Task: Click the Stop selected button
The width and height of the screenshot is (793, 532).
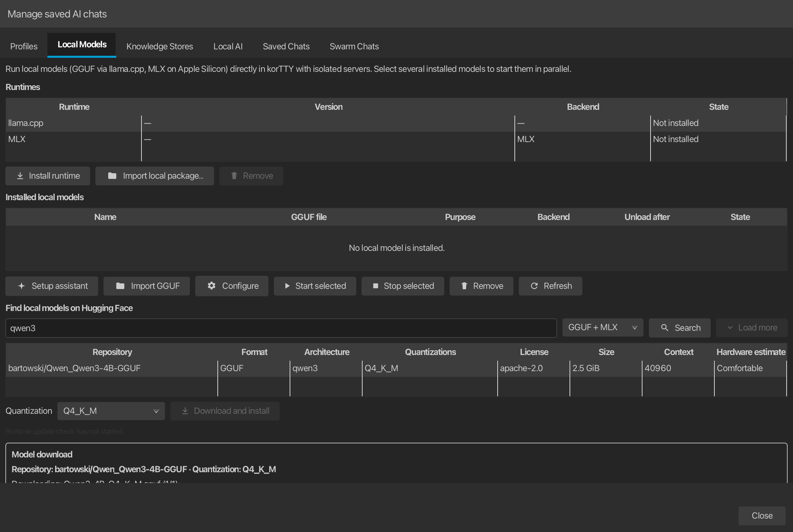Action: tap(403, 286)
